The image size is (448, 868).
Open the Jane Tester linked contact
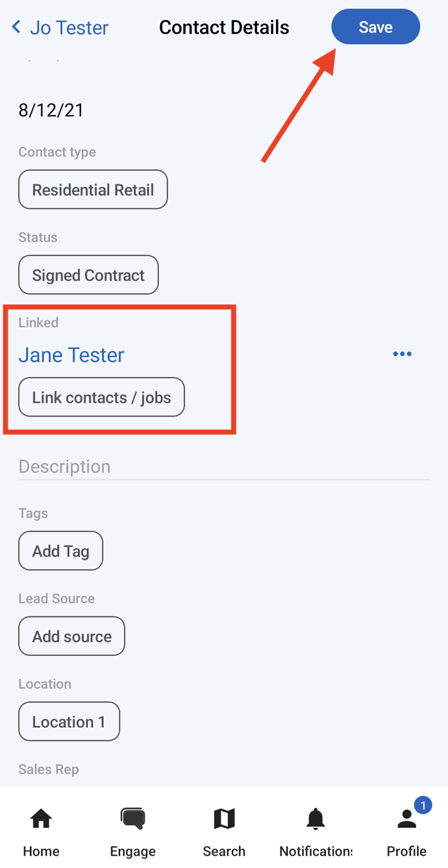click(x=71, y=355)
